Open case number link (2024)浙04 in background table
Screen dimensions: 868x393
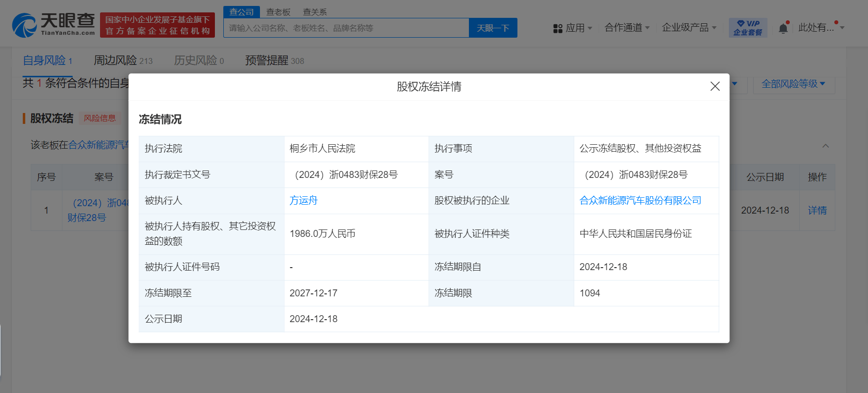[99, 210]
